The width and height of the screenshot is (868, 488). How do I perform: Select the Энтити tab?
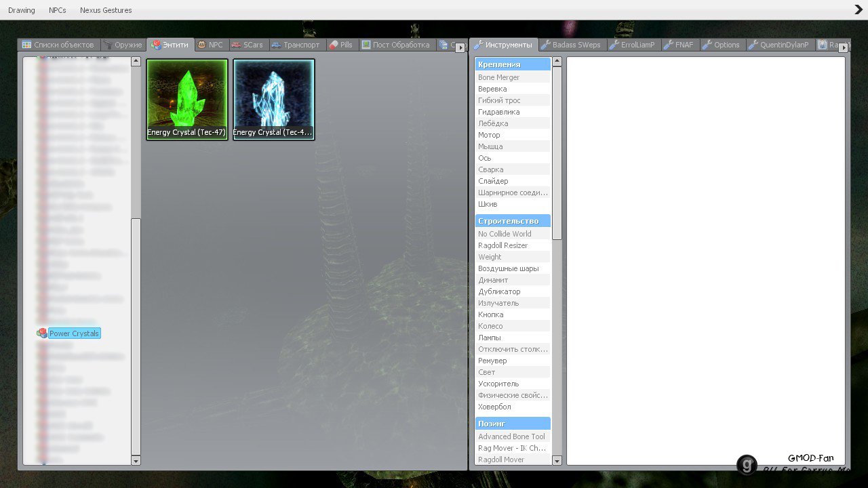tap(170, 44)
